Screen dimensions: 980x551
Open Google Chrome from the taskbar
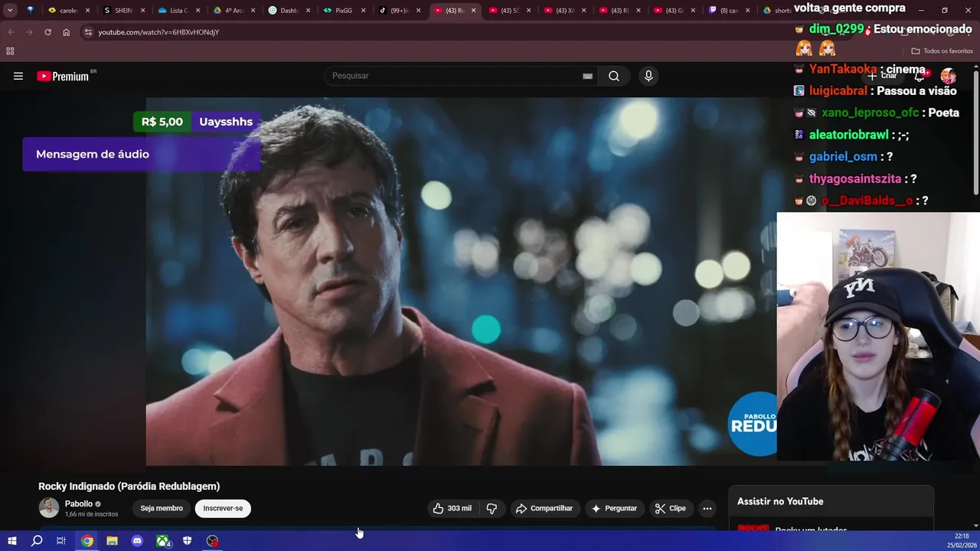[87, 541]
